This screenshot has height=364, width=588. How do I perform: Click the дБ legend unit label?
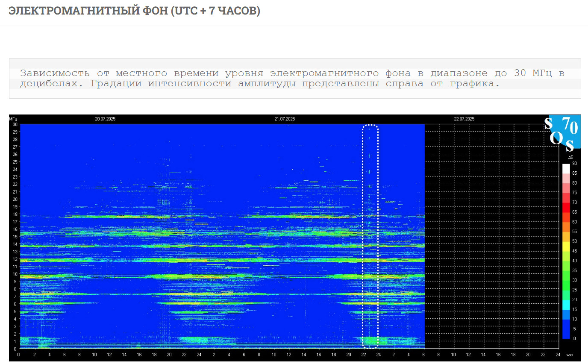[571, 157]
